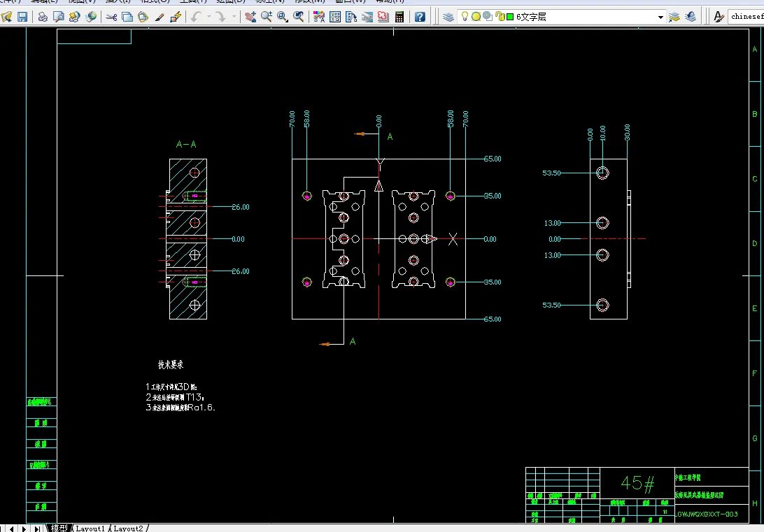Click the Publish icon
The width and height of the screenshot is (764, 532).
coord(75,17)
